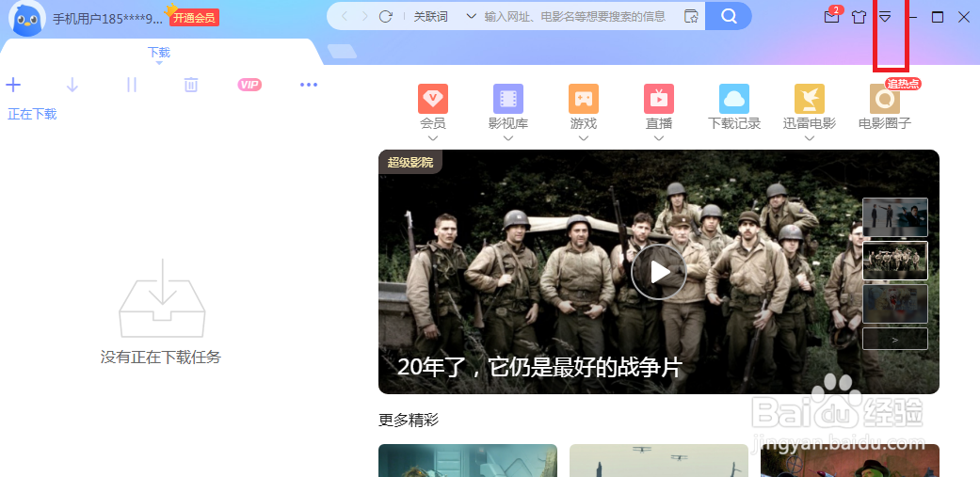The width and height of the screenshot is (980, 477).
Task: Click the next arrow under the banner thumbnails
Action: click(x=895, y=339)
